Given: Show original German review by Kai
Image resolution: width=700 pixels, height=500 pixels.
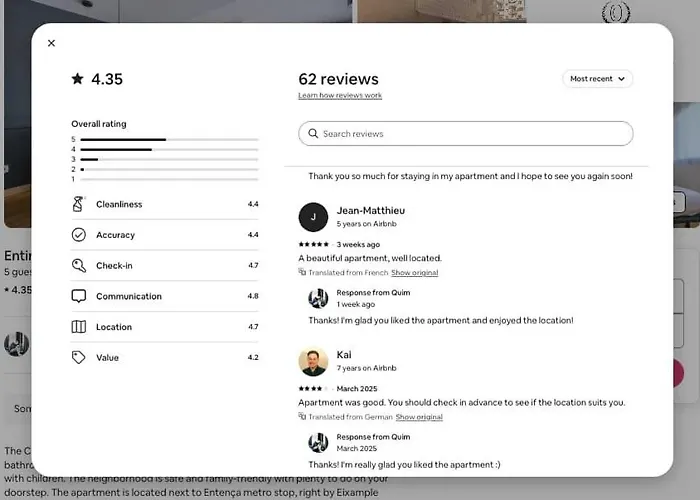Looking at the screenshot, I should (x=419, y=417).
